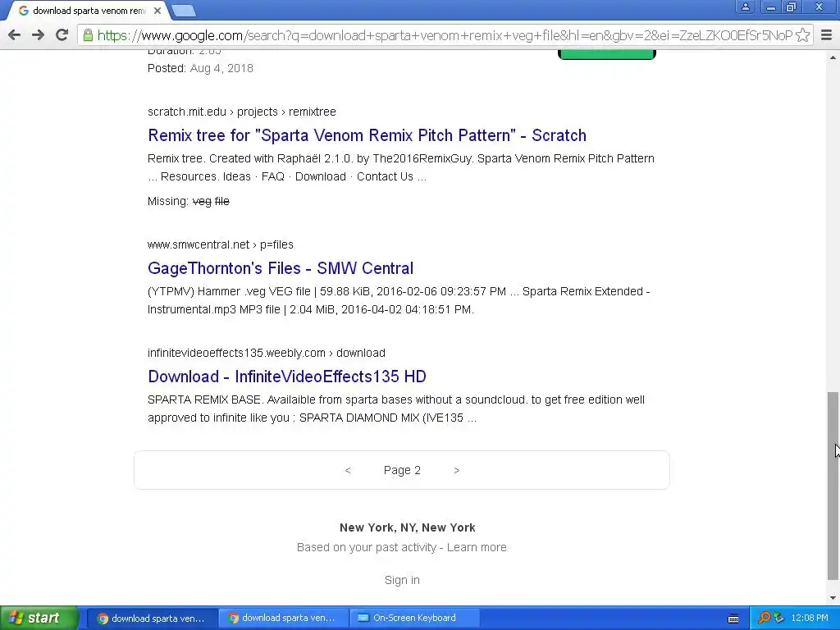Viewport: 840px width, 630px height.
Task: Click the 12:08 PM taskbar clock
Action: [x=810, y=618]
